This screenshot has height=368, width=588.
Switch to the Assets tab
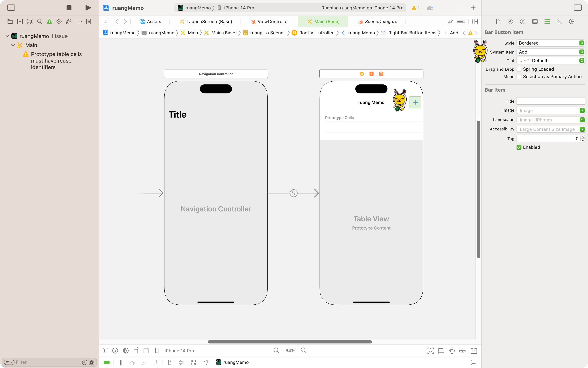coord(150,21)
